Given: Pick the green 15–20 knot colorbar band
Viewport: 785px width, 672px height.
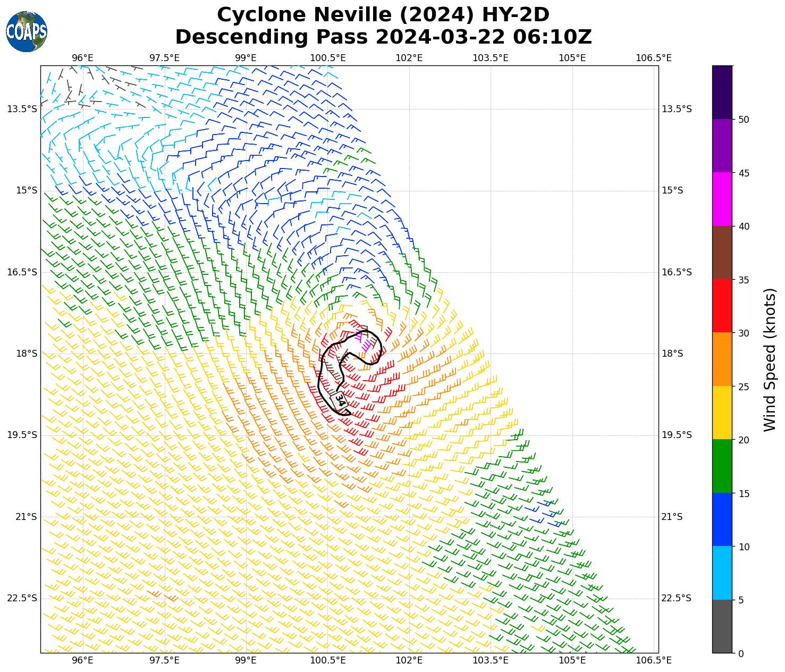Looking at the screenshot, I should click(x=722, y=466).
